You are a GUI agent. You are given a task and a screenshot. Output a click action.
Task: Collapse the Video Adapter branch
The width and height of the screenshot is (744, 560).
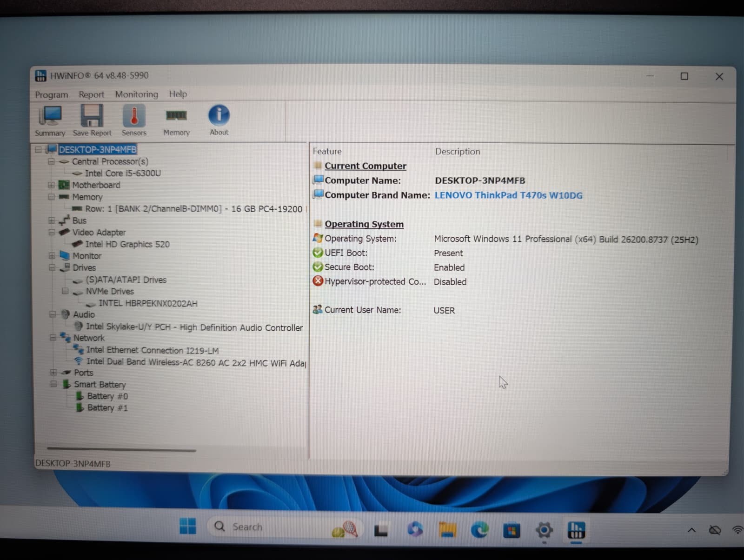[52, 232]
